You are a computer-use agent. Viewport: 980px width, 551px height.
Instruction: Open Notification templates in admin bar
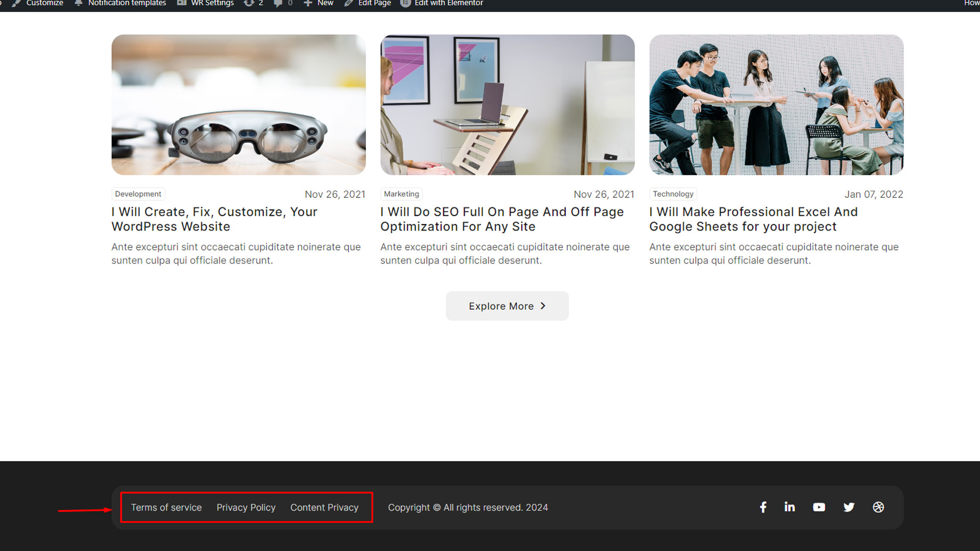pos(120,3)
